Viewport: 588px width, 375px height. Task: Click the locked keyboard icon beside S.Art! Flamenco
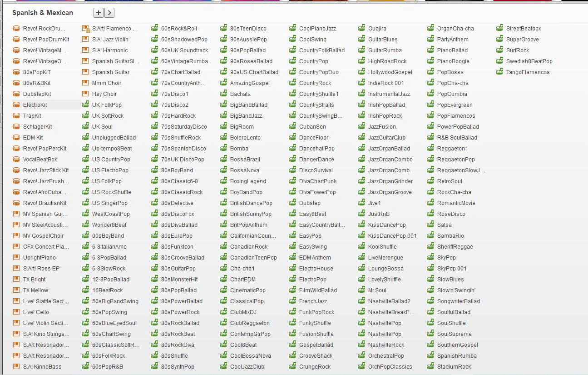coord(85,29)
